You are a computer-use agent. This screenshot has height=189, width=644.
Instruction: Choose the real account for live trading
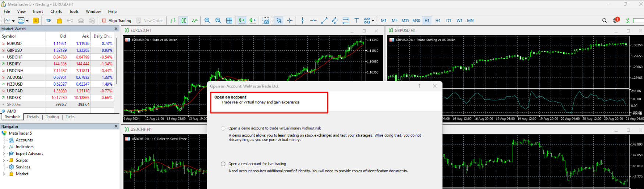(x=223, y=164)
